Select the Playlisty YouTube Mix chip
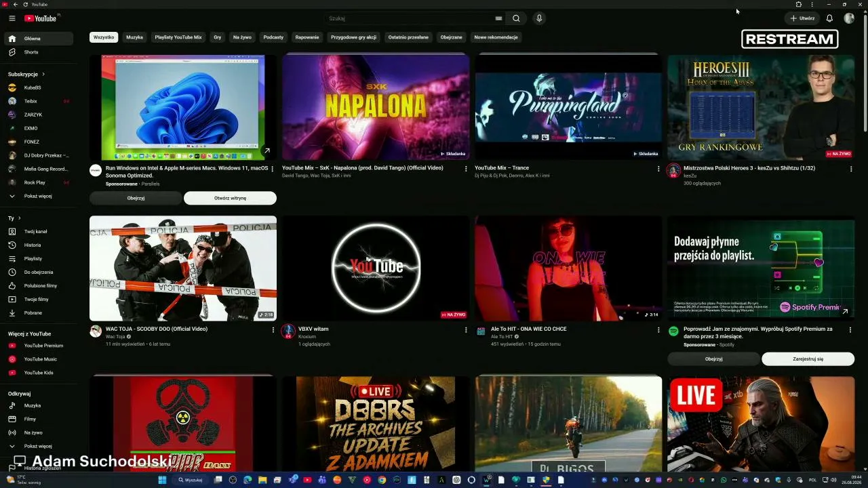This screenshot has height=488, width=868. coord(178,37)
